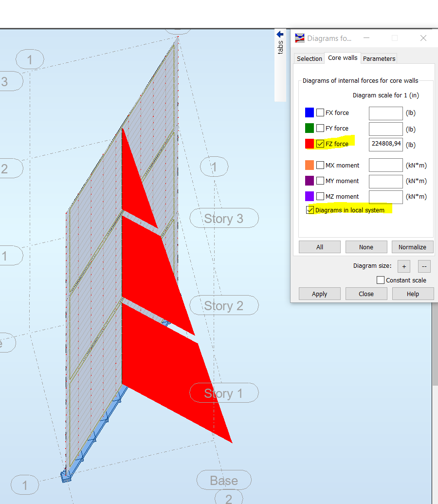Enable the MZ moment checkbox
The height and width of the screenshot is (504, 438).
point(320,196)
